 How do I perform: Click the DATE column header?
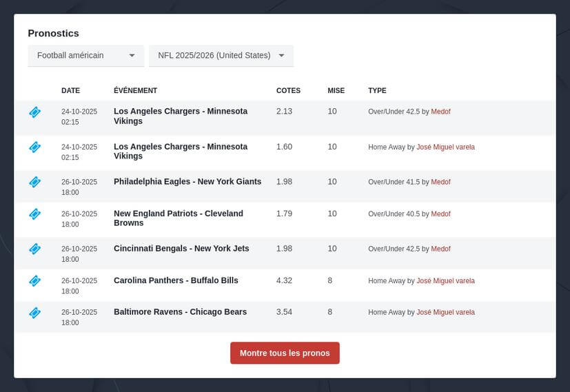70,90
